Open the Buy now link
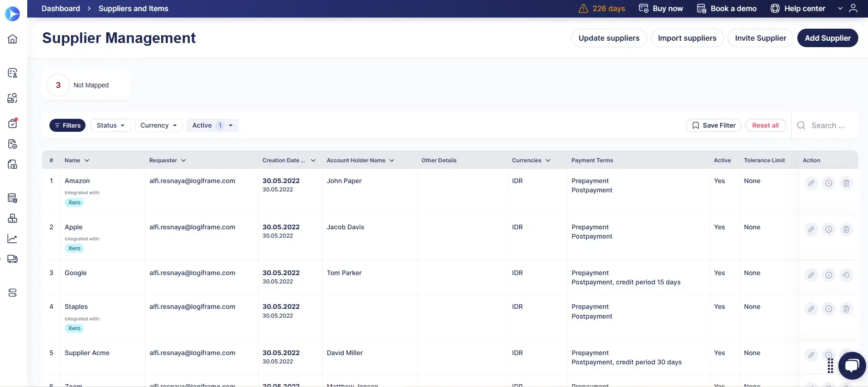Screen dimensions: 868x387 point(661,8)
